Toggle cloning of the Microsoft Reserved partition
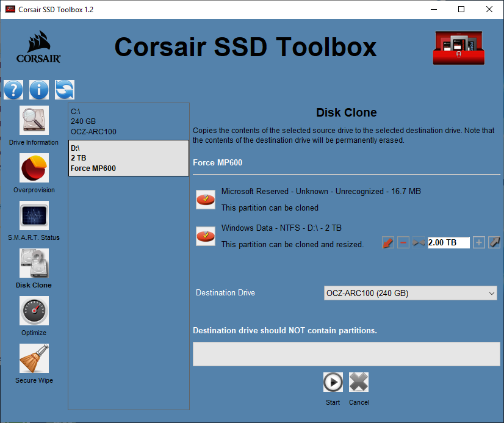The width and height of the screenshot is (504, 423). click(x=206, y=200)
